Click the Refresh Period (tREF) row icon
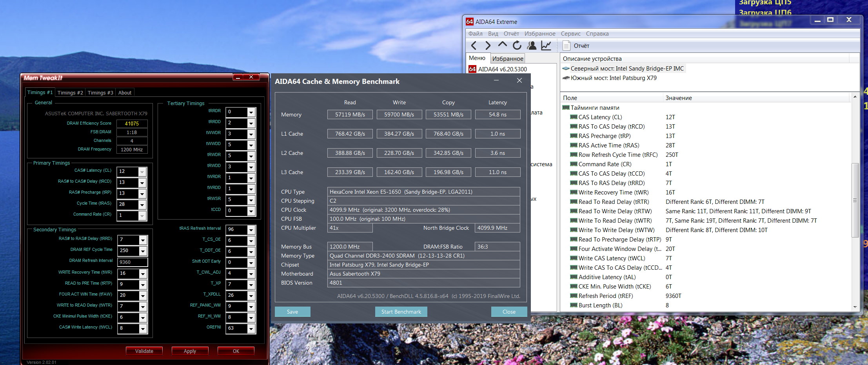The image size is (868, 365). point(574,296)
